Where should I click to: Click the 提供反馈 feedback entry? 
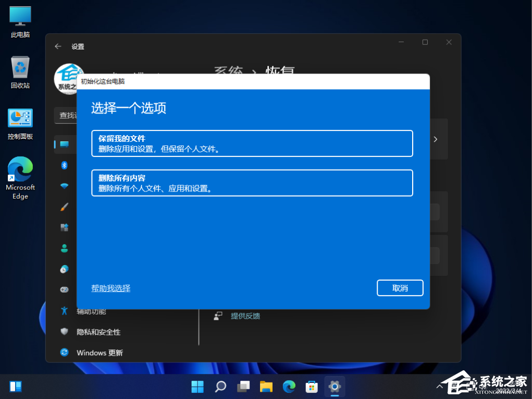pyautogui.click(x=245, y=316)
